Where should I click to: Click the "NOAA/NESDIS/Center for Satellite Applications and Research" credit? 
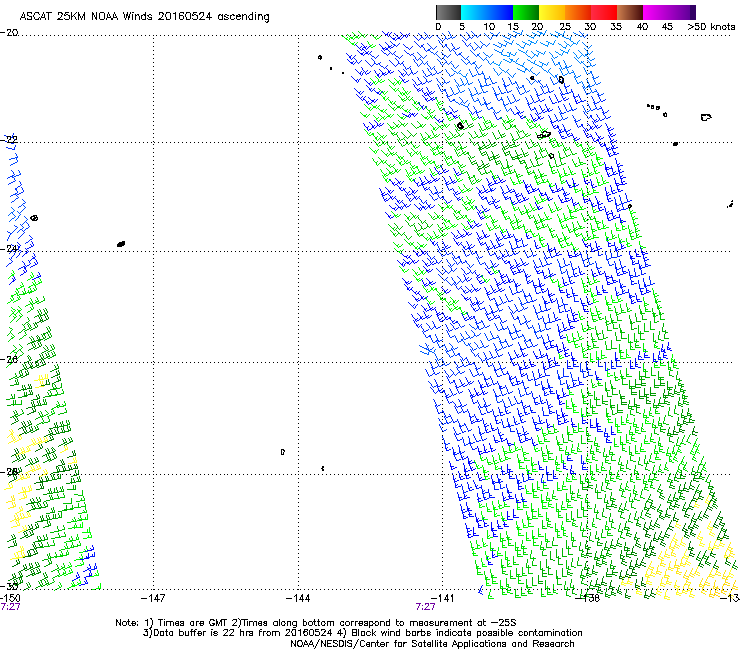[432, 644]
